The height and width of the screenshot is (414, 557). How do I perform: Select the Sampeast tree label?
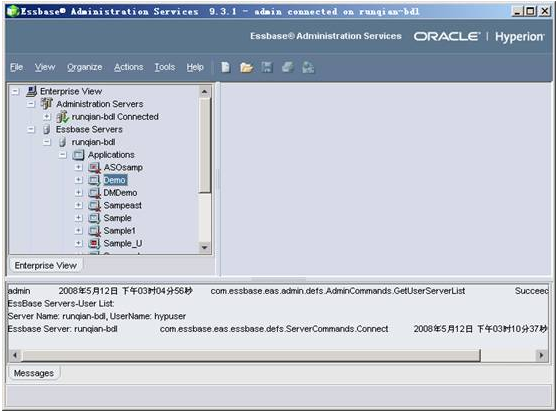point(123,205)
